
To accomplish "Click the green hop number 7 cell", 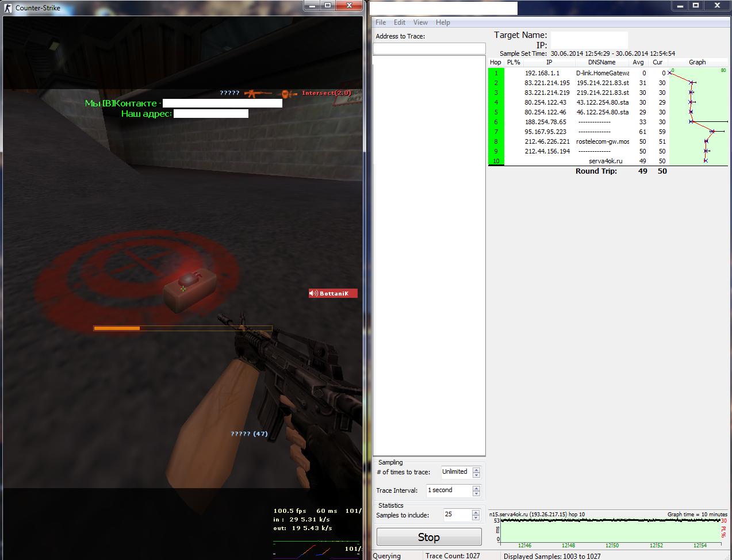I will pos(496,132).
